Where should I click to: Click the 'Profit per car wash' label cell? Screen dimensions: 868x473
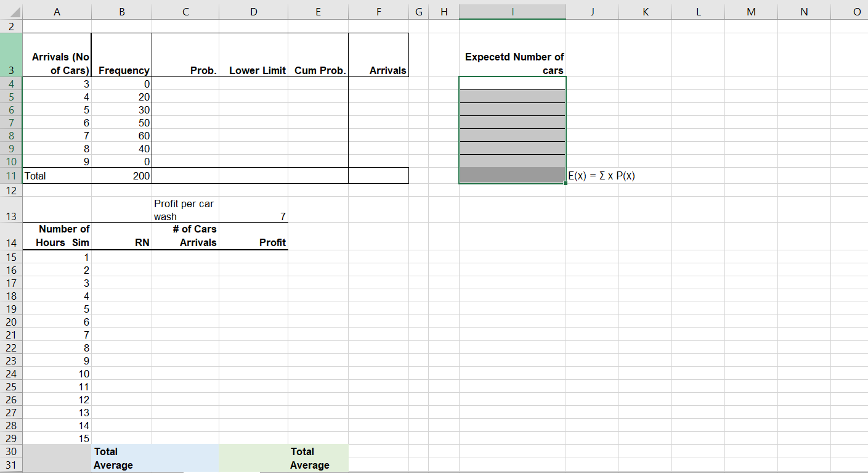pyautogui.click(x=185, y=210)
